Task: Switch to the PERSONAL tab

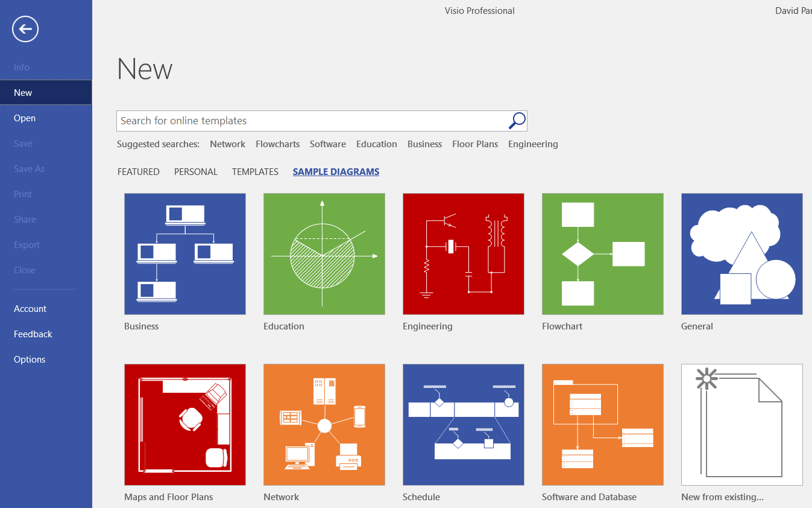Action: click(x=196, y=172)
